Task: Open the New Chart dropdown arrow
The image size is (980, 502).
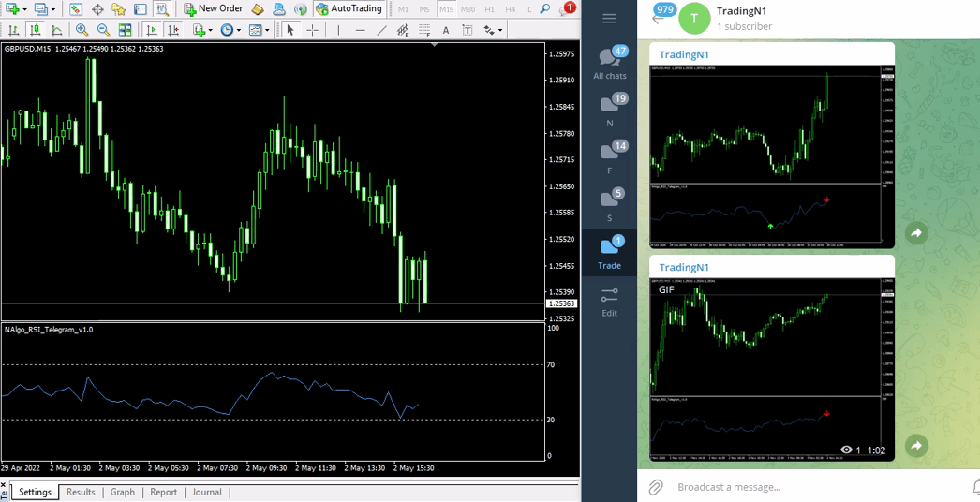Action: click(x=24, y=9)
